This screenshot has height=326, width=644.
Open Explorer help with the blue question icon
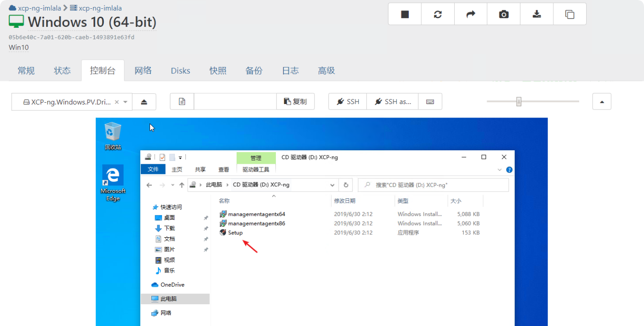click(509, 170)
